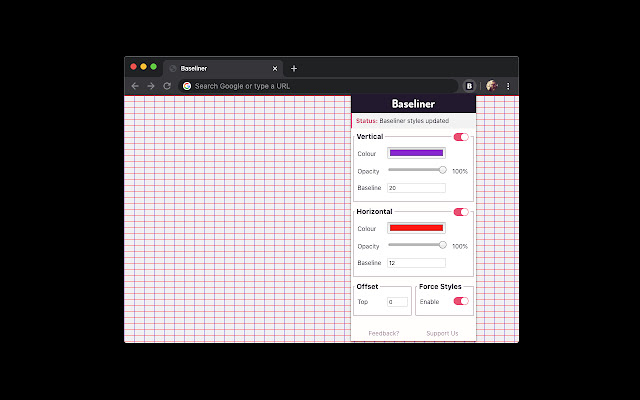Click the green maximize window button
Image resolution: width=640 pixels, height=400 pixels.
click(153, 67)
